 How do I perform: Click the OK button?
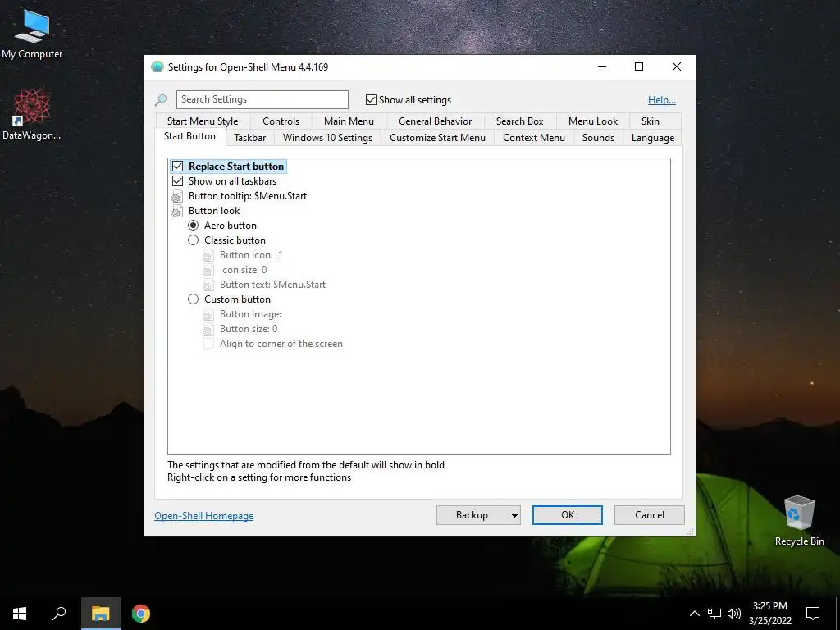coord(568,515)
